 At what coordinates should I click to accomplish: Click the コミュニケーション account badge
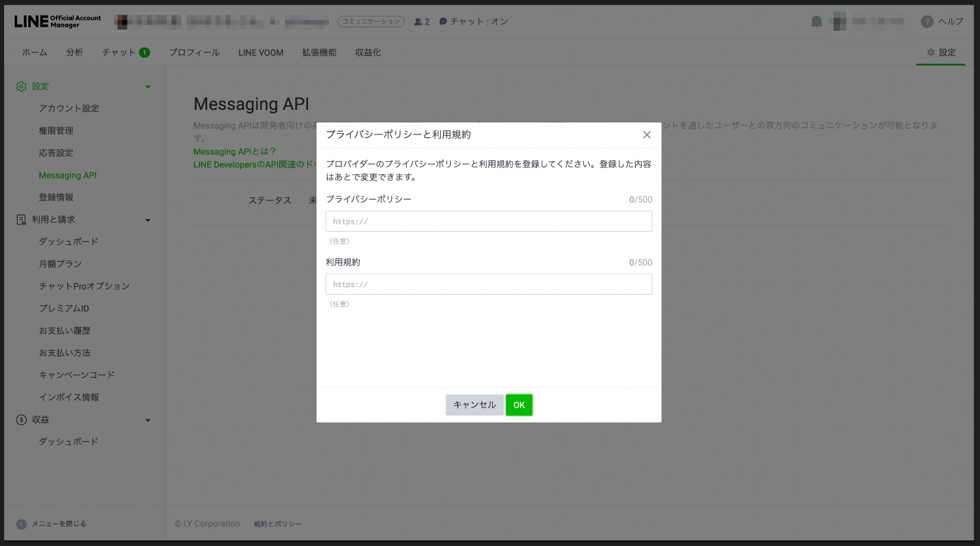pos(371,22)
